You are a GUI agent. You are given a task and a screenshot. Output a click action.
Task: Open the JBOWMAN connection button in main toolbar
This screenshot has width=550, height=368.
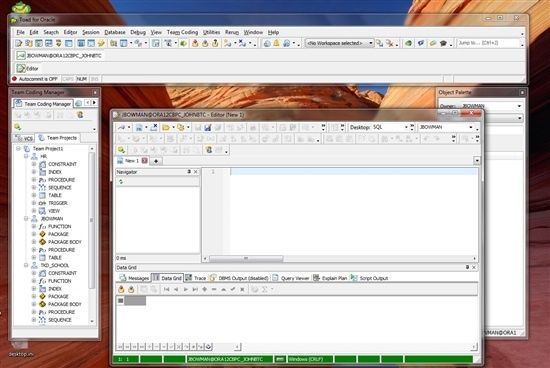(x=59, y=56)
